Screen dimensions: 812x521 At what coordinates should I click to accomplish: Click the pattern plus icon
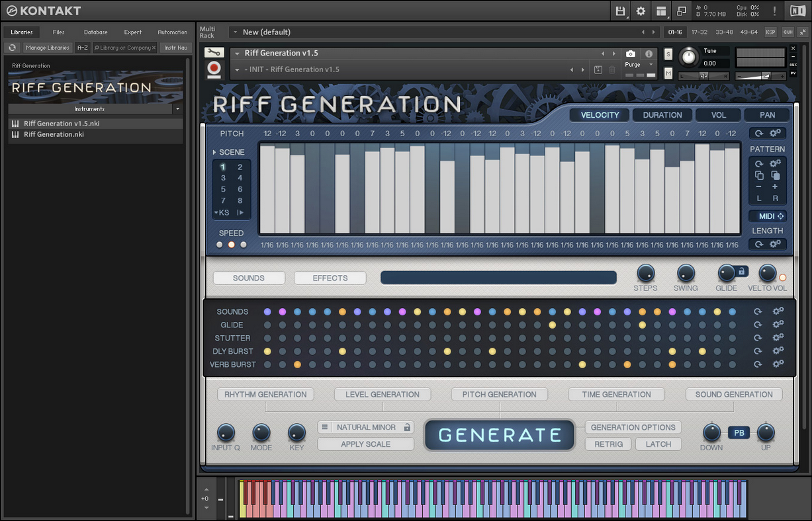pyautogui.click(x=776, y=186)
